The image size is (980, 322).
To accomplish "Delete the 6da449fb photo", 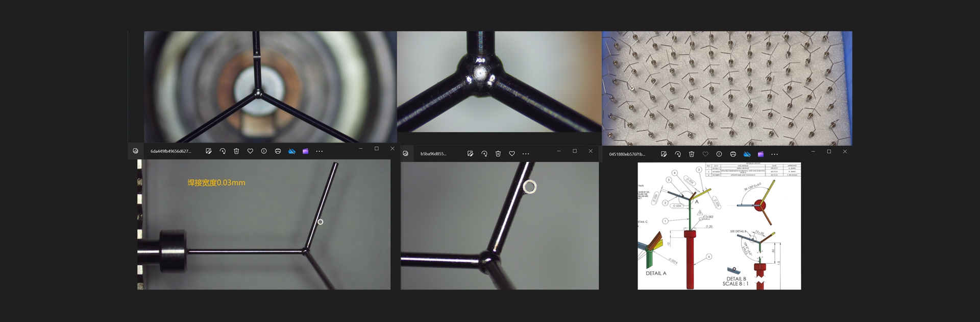I will tap(236, 151).
